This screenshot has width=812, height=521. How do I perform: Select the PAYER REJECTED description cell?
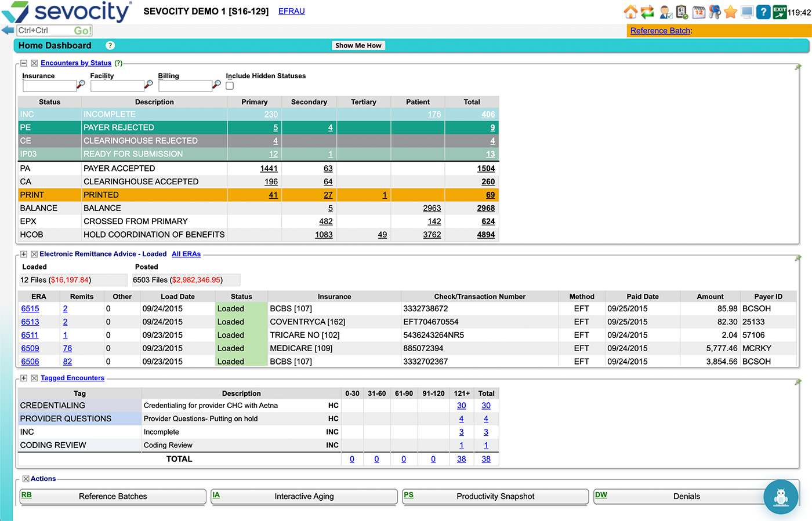(154, 127)
